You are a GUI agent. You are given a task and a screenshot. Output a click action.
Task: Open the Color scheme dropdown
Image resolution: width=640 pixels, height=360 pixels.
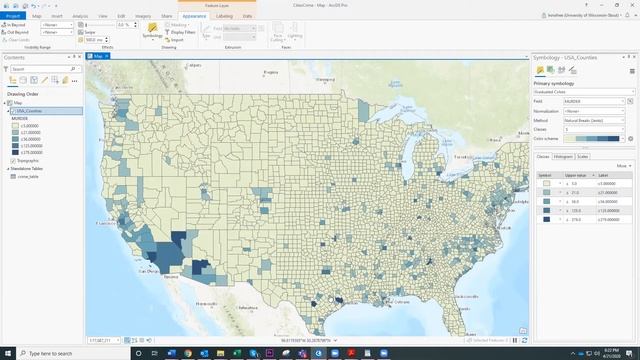point(594,139)
